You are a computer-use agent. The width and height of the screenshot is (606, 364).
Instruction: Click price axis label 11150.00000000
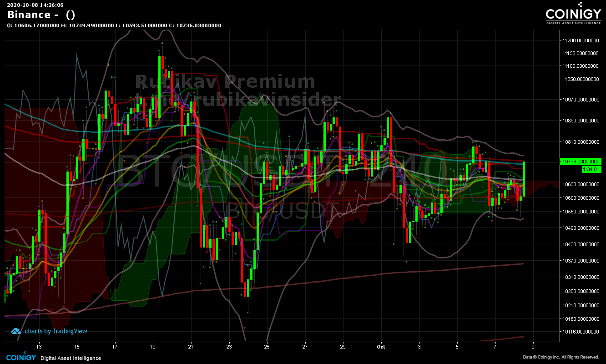[x=581, y=53]
